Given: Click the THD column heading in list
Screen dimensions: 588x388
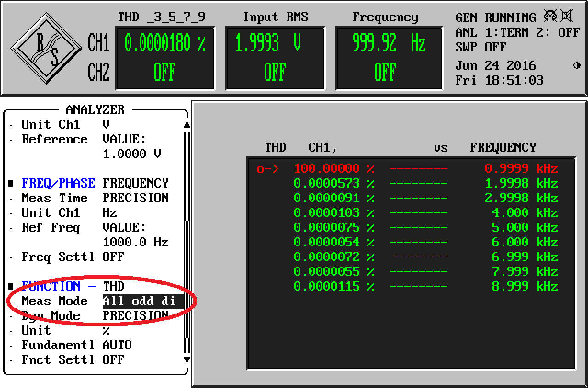Looking at the screenshot, I should point(275,148).
